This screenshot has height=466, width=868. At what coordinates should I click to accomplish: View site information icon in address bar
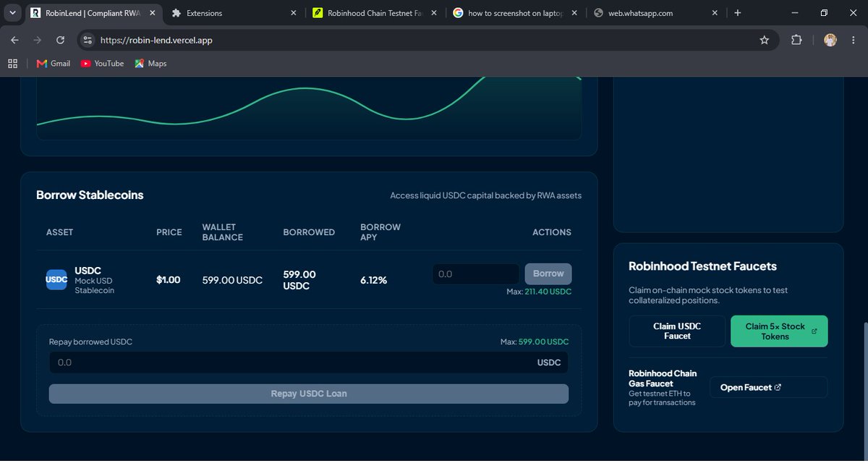click(87, 41)
